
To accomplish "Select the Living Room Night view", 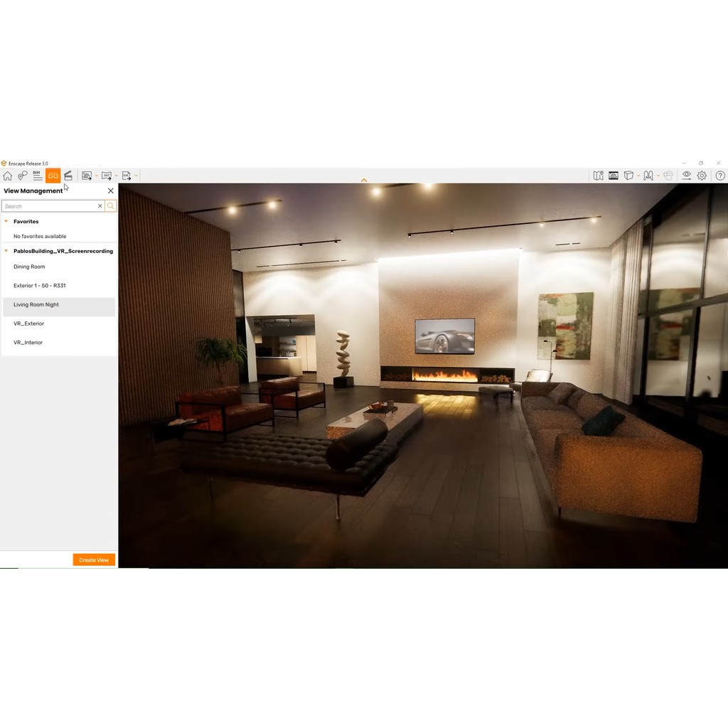I will [x=36, y=304].
